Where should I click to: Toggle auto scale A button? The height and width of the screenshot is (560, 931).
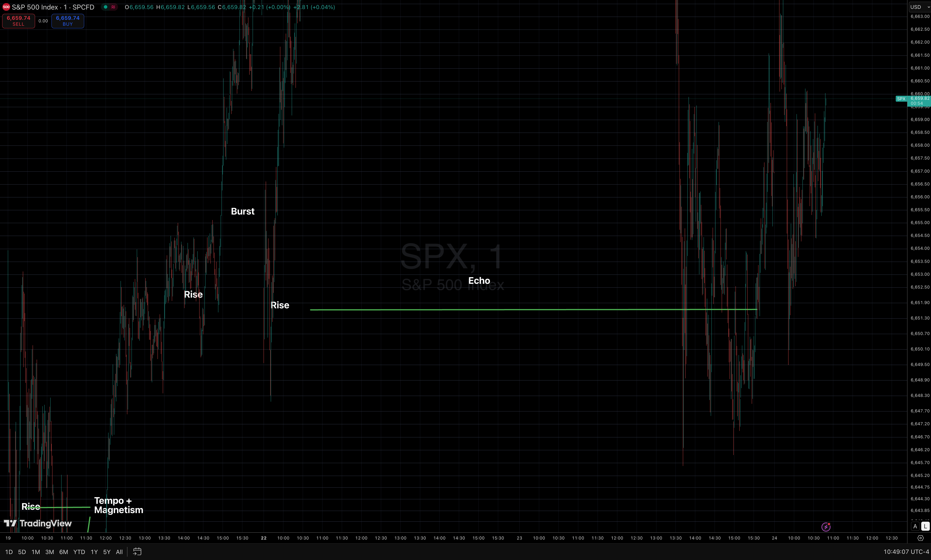coord(915,526)
